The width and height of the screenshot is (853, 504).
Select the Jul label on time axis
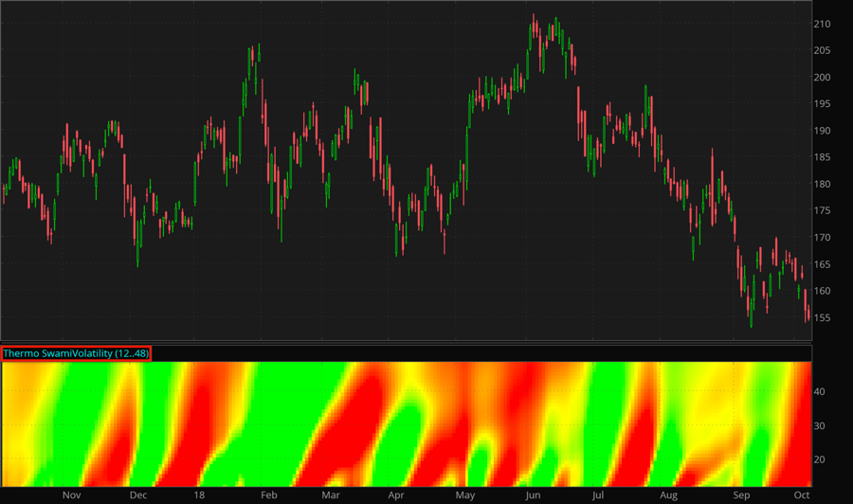click(x=598, y=495)
